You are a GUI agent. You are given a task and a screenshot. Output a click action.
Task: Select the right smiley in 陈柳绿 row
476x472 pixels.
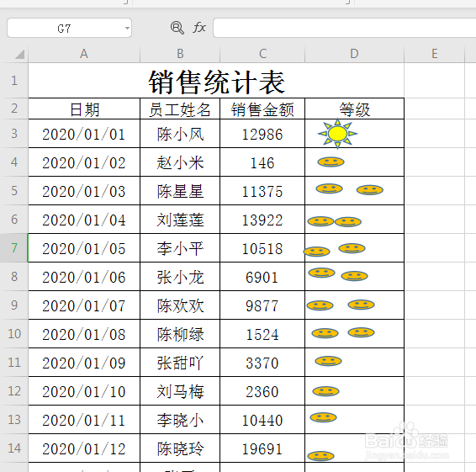[x=361, y=332]
